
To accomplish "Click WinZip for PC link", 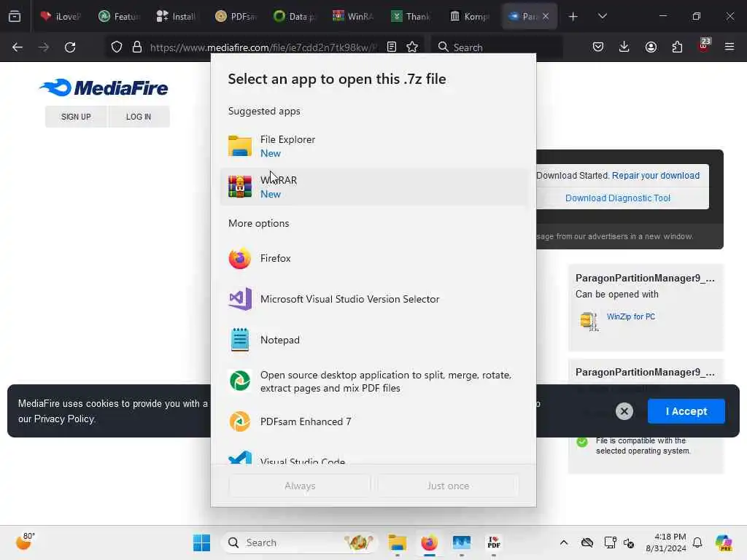I will pos(631,316).
